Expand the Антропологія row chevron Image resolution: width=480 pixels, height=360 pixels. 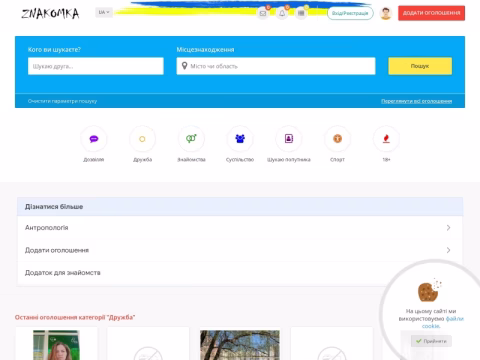coord(448,228)
